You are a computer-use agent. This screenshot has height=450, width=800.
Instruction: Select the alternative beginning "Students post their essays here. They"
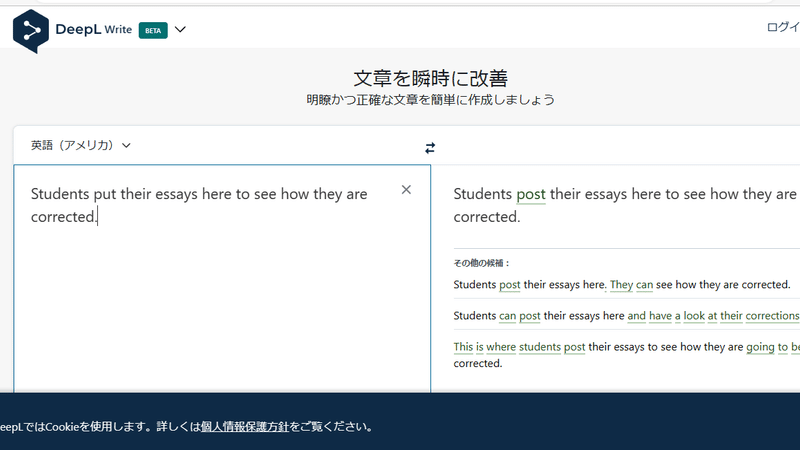pyautogui.click(x=621, y=285)
